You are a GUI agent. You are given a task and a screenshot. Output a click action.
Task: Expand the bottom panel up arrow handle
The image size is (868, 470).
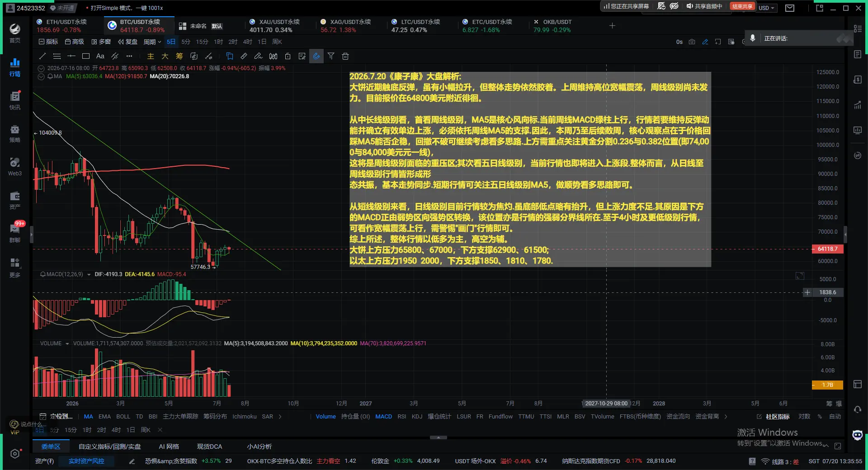[x=438, y=437]
